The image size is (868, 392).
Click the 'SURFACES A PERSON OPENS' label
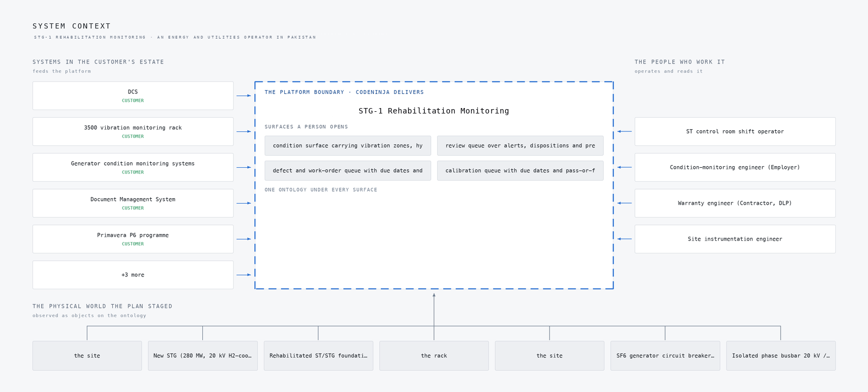(307, 127)
